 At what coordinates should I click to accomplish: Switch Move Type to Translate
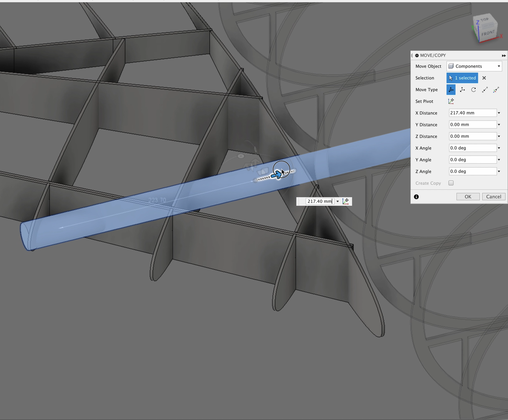click(462, 89)
